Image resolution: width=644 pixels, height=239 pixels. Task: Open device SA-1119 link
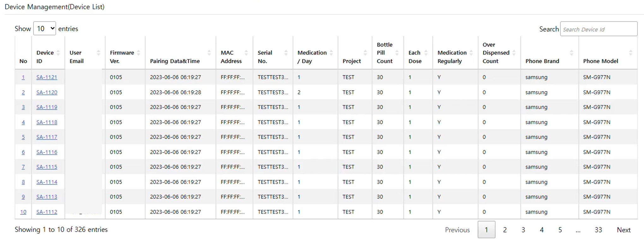[47, 107]
